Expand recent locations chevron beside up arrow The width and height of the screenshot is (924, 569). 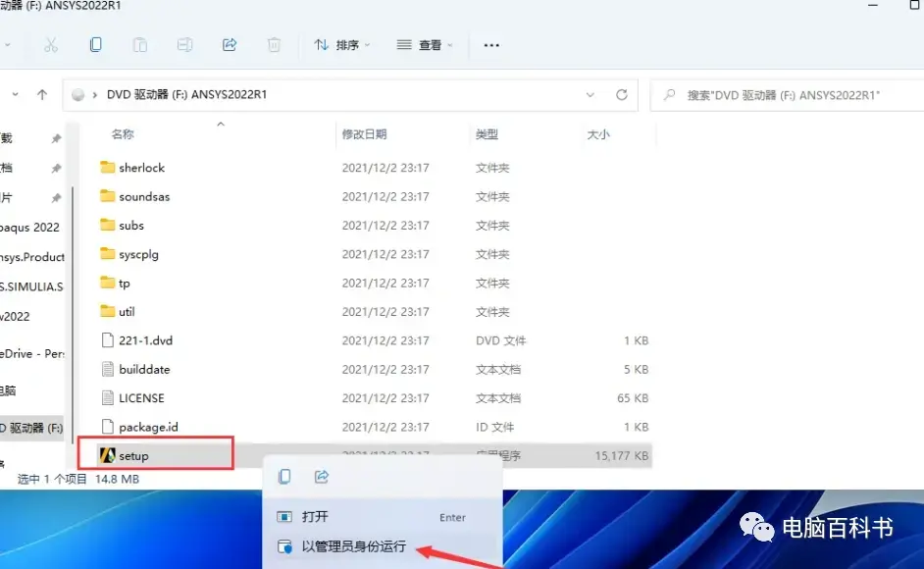16,94
